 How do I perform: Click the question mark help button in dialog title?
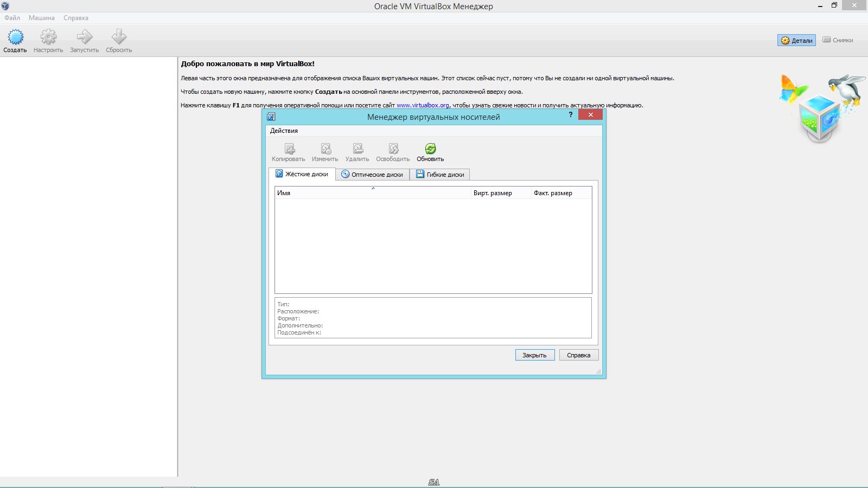click(570, 114)
